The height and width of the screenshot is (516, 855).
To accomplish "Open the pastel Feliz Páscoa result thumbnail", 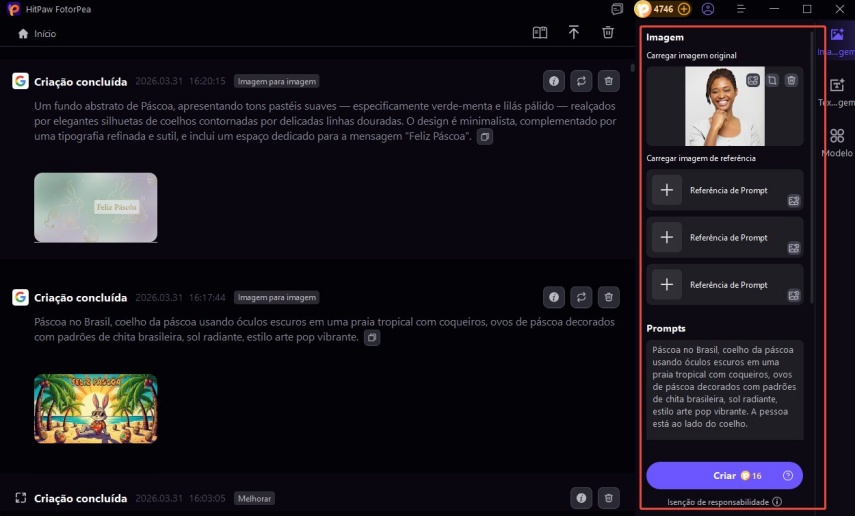I will coord(95,207).
